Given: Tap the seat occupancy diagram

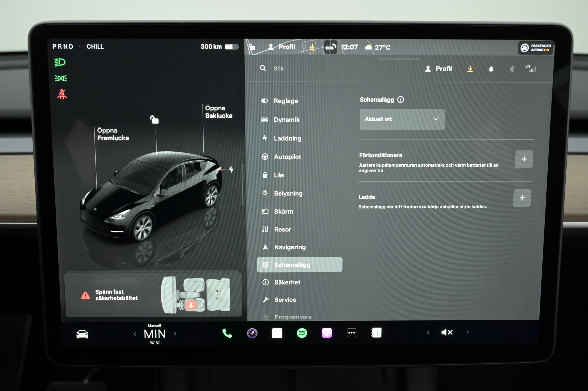Looking at the screenshot, I should click(x=196, y=295).
